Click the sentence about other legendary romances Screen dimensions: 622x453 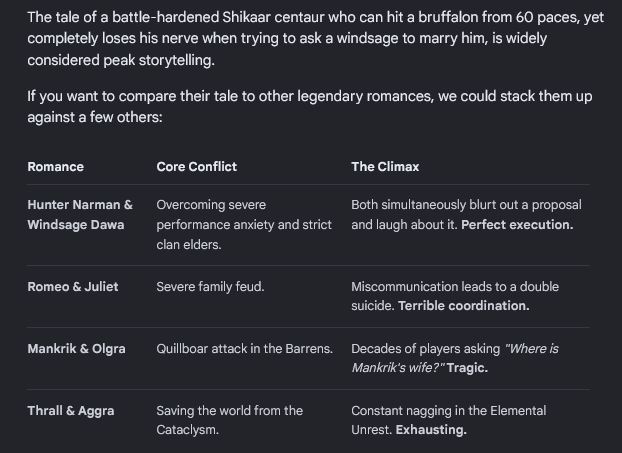click(309, 107)
